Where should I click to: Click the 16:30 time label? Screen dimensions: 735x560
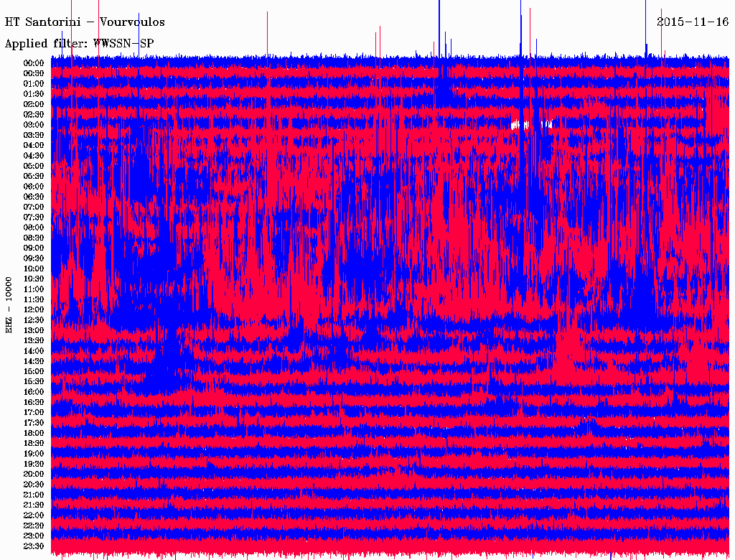click(x=34, y=403)
